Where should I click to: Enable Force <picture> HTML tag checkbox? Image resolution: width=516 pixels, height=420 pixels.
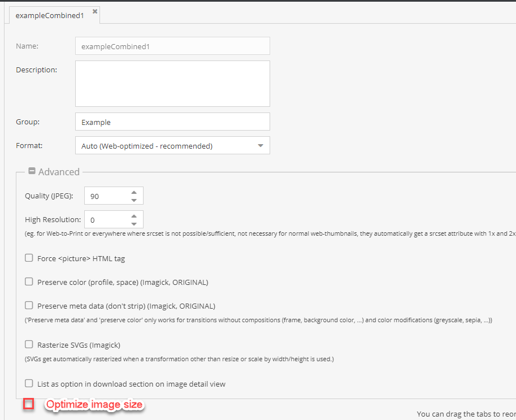click(29, 258)
